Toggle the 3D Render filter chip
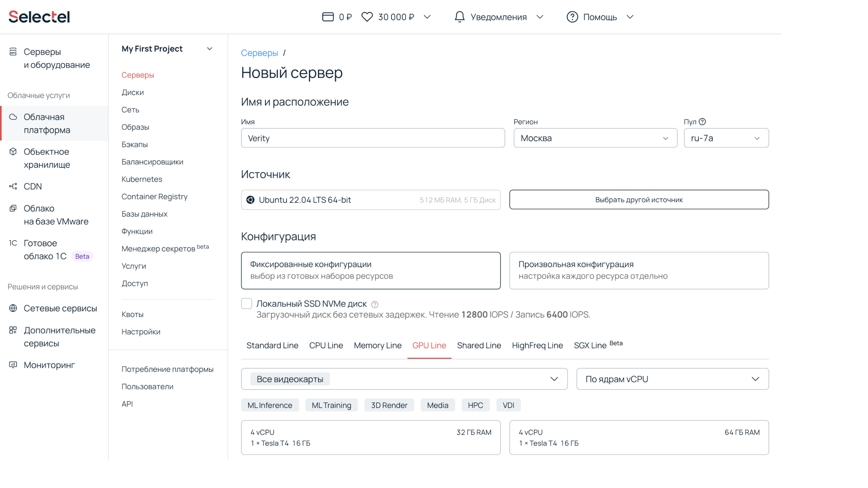The width and height of the screenshot is (868, 488). 389,405
